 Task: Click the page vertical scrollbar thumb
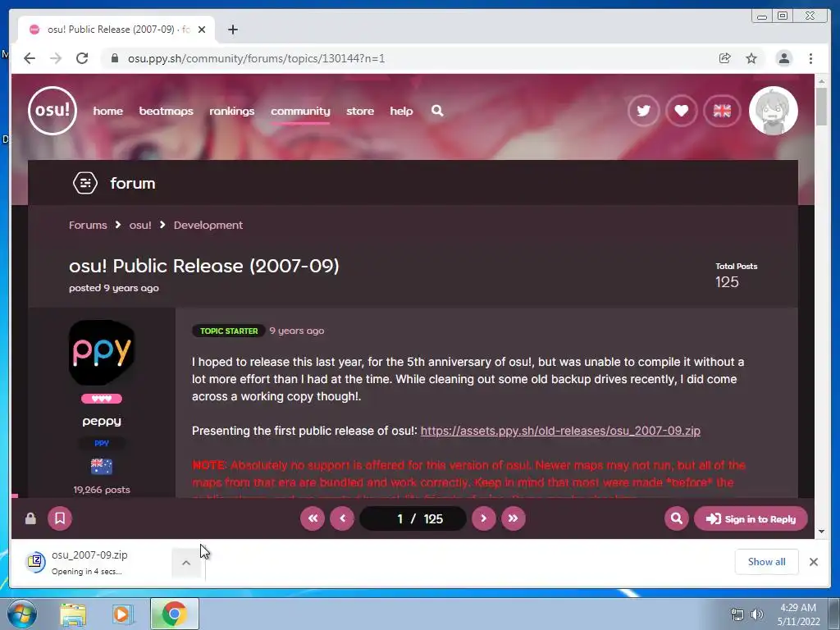pos(821,106)
